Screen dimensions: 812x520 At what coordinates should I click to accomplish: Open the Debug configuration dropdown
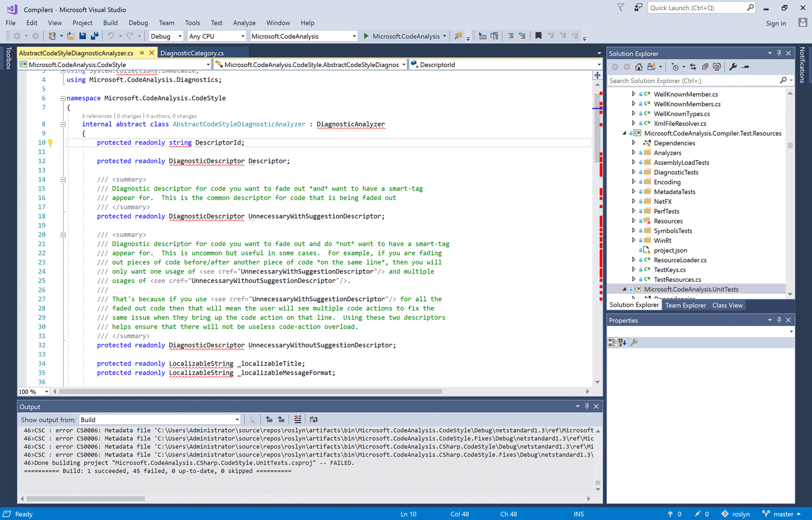tap(166, 36)
